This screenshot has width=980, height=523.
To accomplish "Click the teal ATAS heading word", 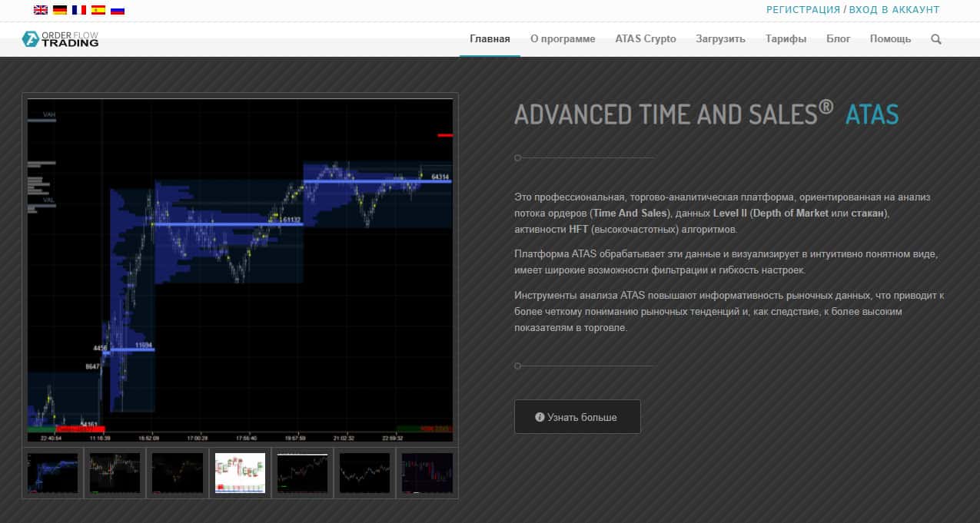I will (872, 114).
